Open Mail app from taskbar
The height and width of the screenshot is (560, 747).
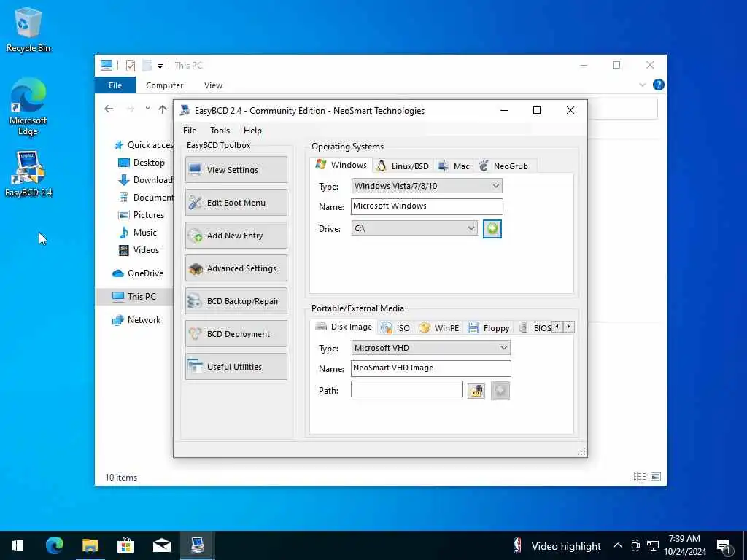pyautogui.click(x=161, y=545)
